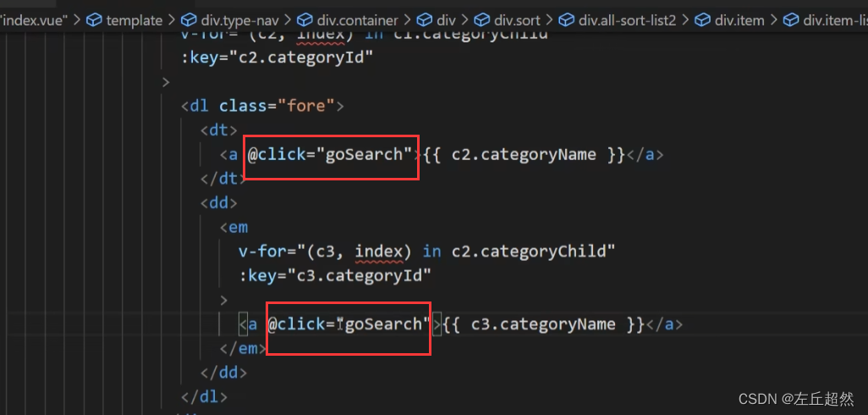Image resolution: width=868 pixels, height=415 pixels.
Task: Click the plain div breadcrumb item
Action: [x=446, y=21]
